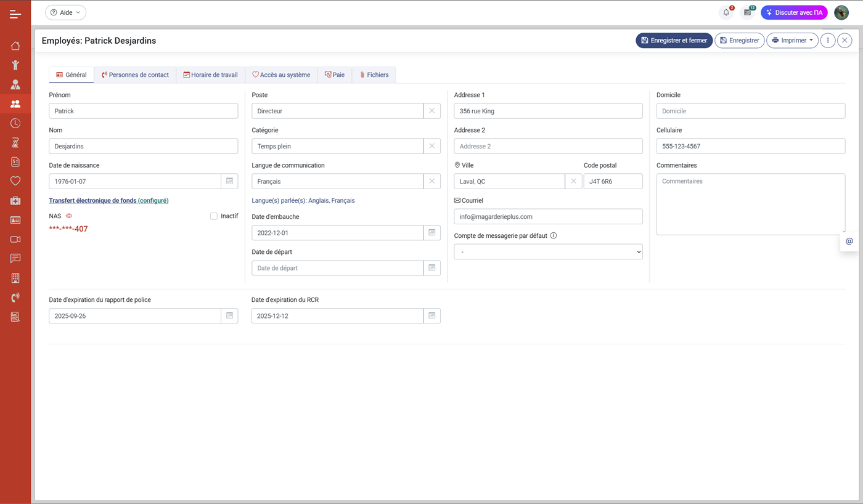Open the hourglass icon in the sidebar
The height and width of the screenshot is (504, 863).
point(15,143)
